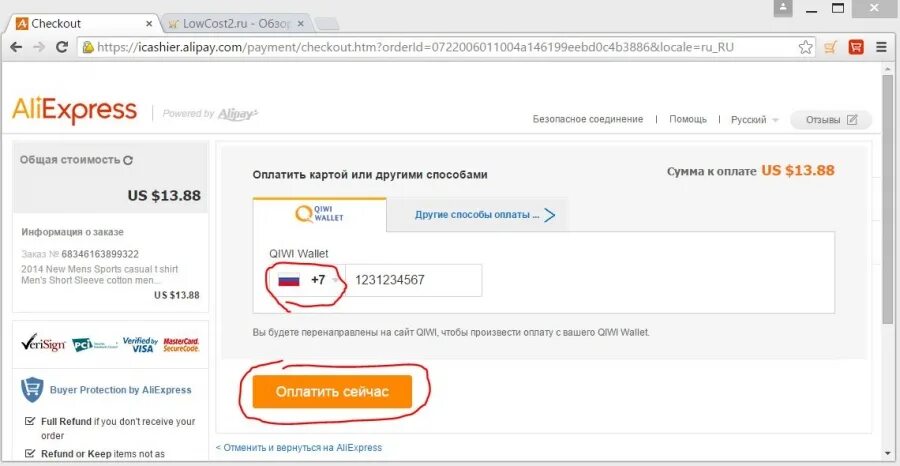Click the shopping cart extension icon

(x=830, y=47)
